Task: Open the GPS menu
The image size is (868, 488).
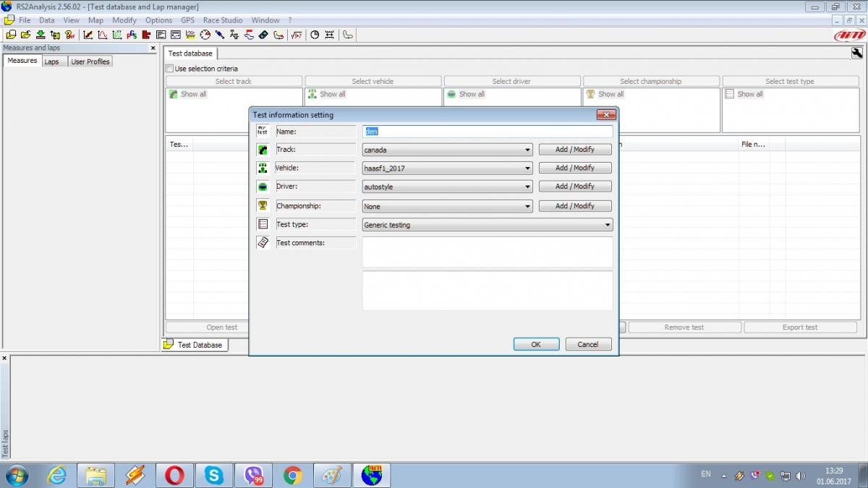Action: coord(187,20)
